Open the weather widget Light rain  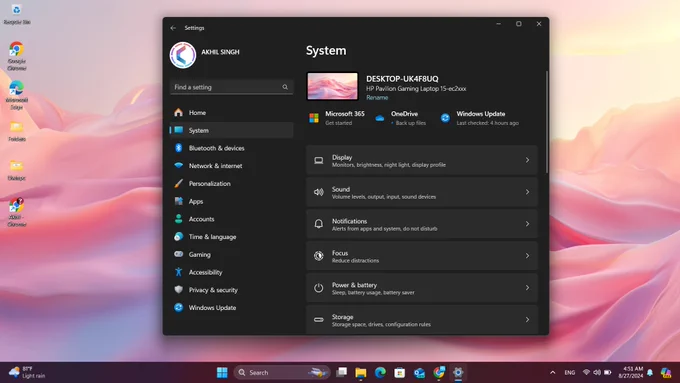pos(27,372)
